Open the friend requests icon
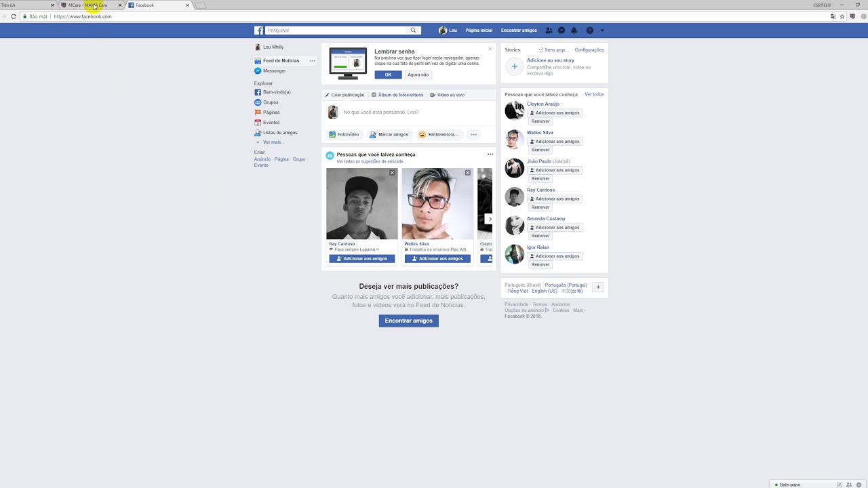868x488 pixels. [549, 30]
